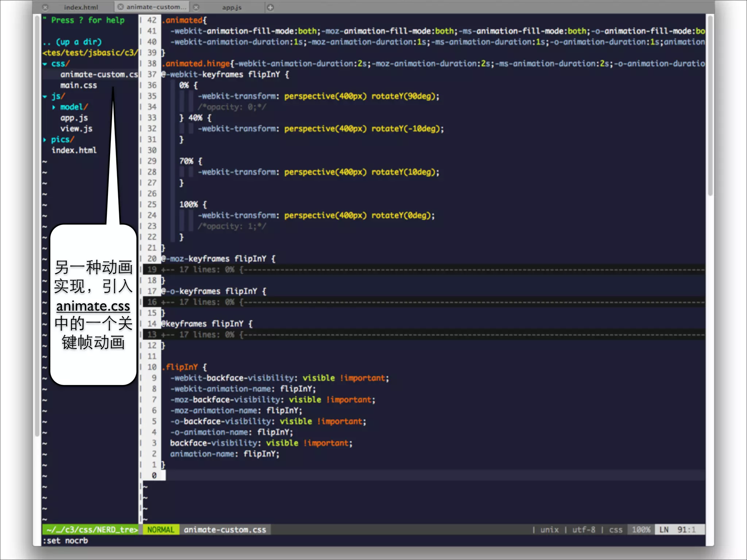Click -webkit-animation-name: flipInY line
Image resolution: width=747 pixels, height=560 pixels.
(243, 389)
